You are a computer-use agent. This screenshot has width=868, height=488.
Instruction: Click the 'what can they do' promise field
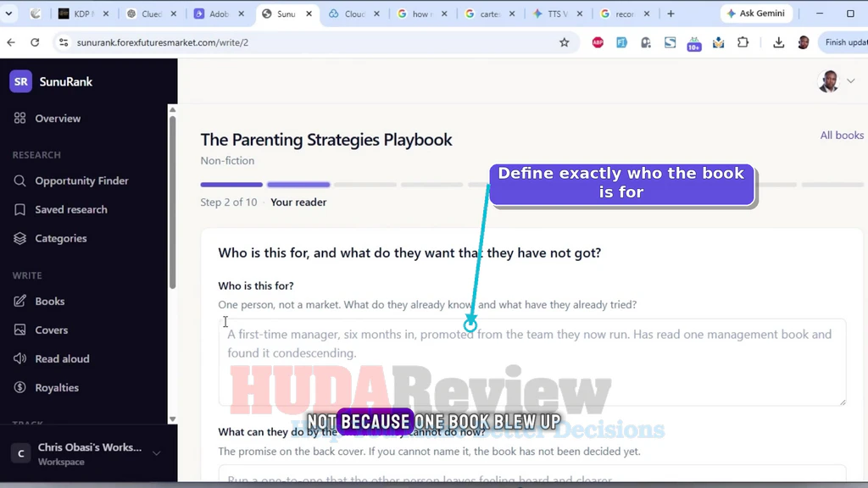[x=532, y=474]
